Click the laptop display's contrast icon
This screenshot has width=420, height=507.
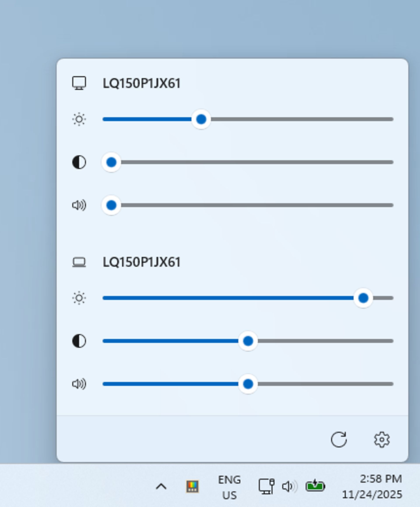tap(79, 341)
